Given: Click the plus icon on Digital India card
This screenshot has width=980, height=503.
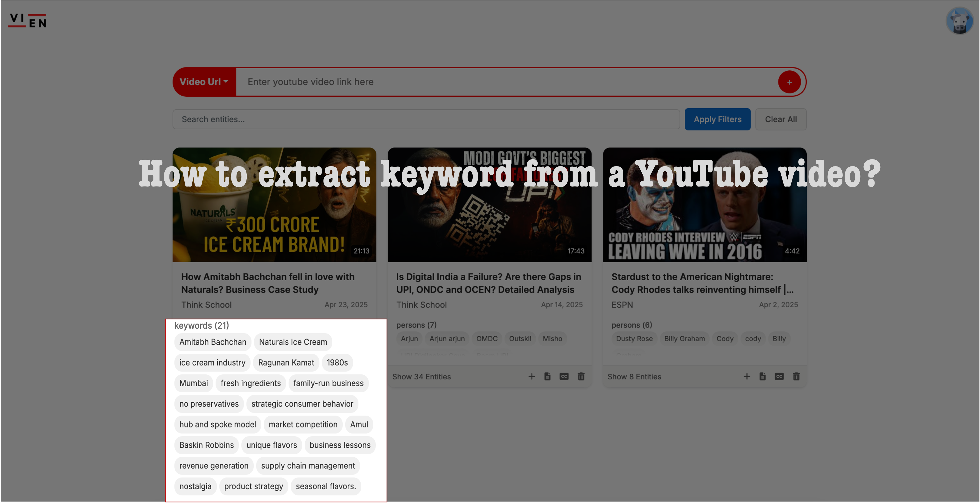Looking at the screenshot, I should point(532,376).
